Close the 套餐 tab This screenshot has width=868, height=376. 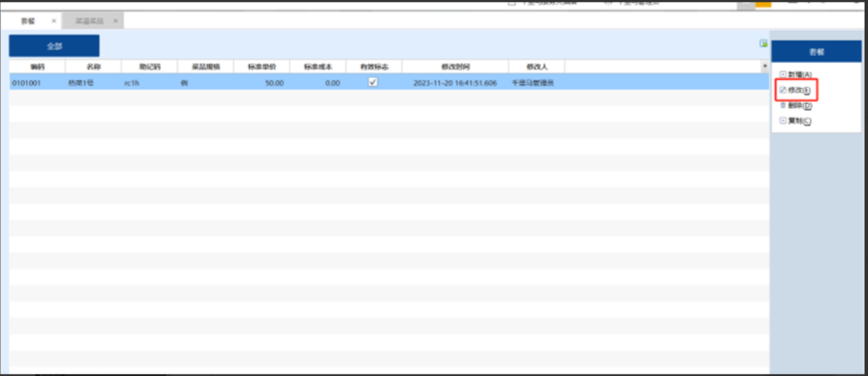tap(54, 20)
